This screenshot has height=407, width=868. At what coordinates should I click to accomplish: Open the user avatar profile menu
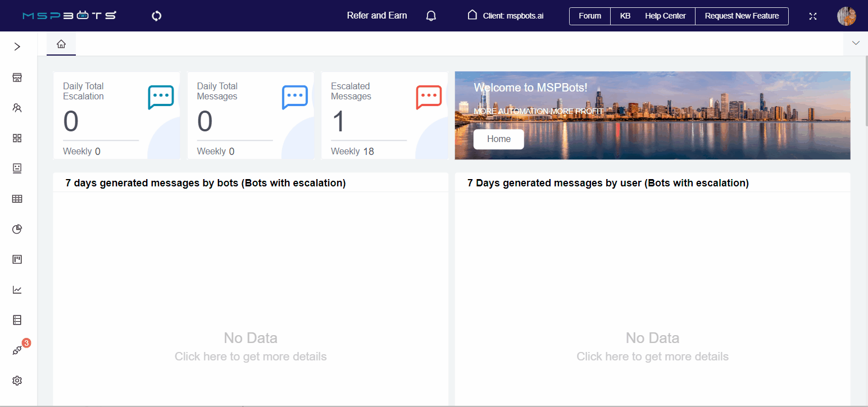pos(846,16)
